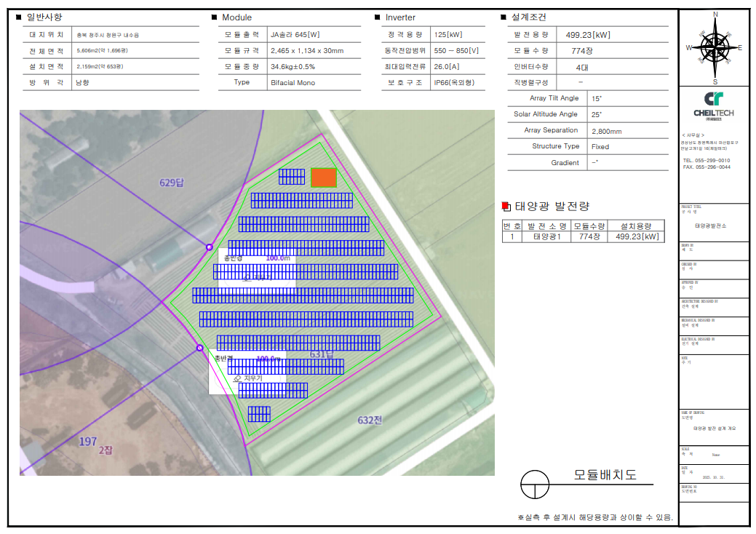Click the Inverter section heading
The width and height of the screenshot is (756, 534).
[x=400, y=17]
